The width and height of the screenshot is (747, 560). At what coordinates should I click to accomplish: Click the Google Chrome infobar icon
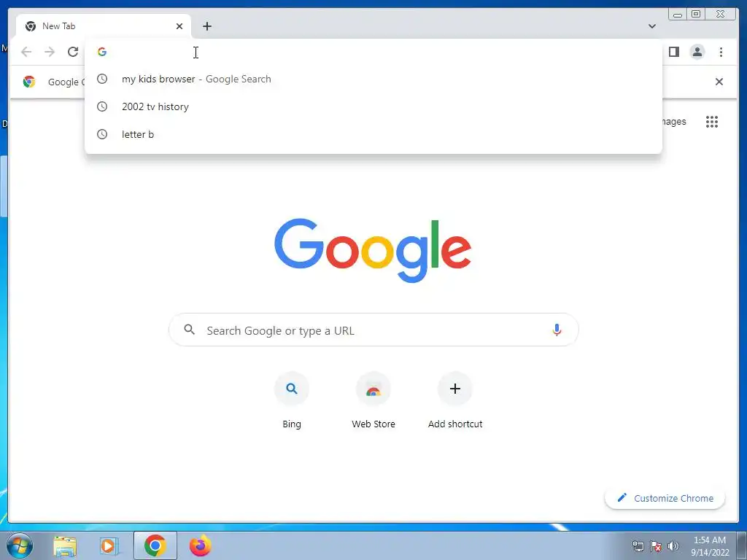[29, 82]
